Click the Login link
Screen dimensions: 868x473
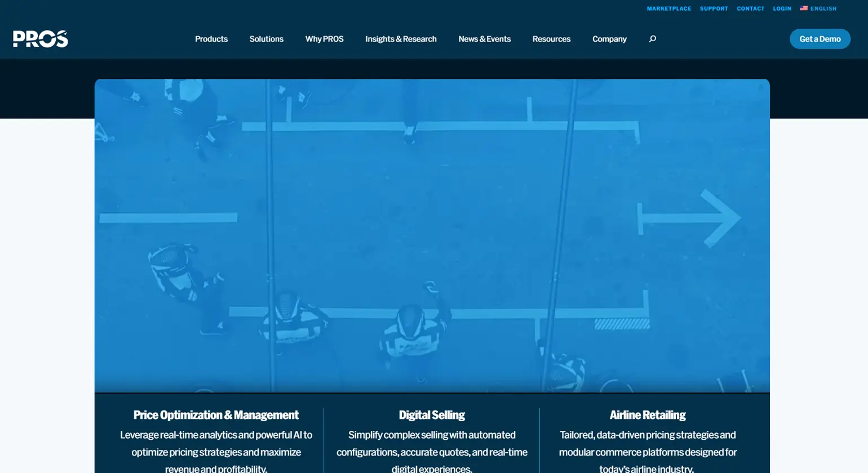point(782,8)
